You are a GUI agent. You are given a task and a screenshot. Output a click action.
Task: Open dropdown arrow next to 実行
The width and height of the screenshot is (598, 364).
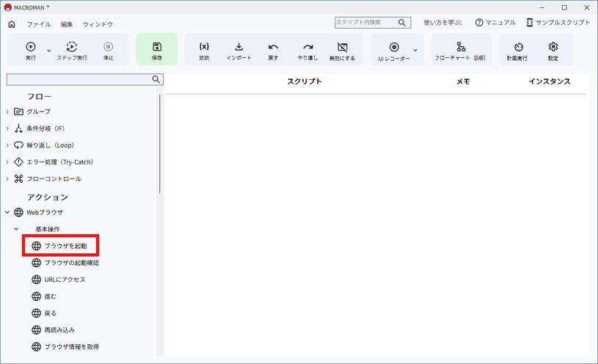point(49,51)
